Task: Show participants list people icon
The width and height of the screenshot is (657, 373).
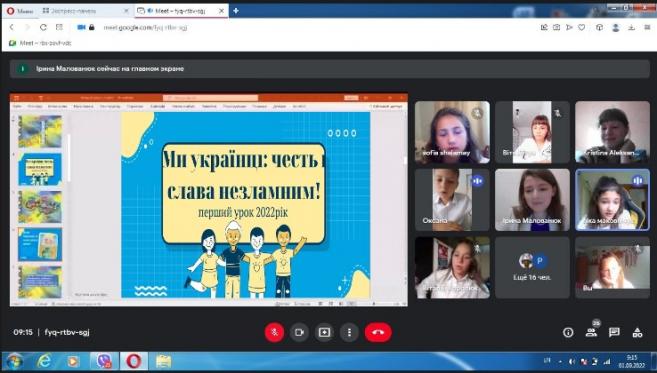Action: [591, 332]
